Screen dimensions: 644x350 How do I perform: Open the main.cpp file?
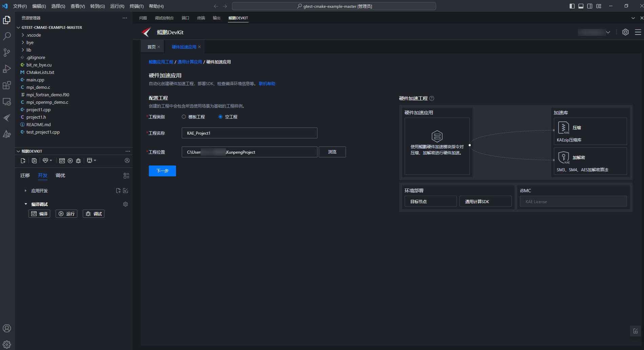click(35, 80)
